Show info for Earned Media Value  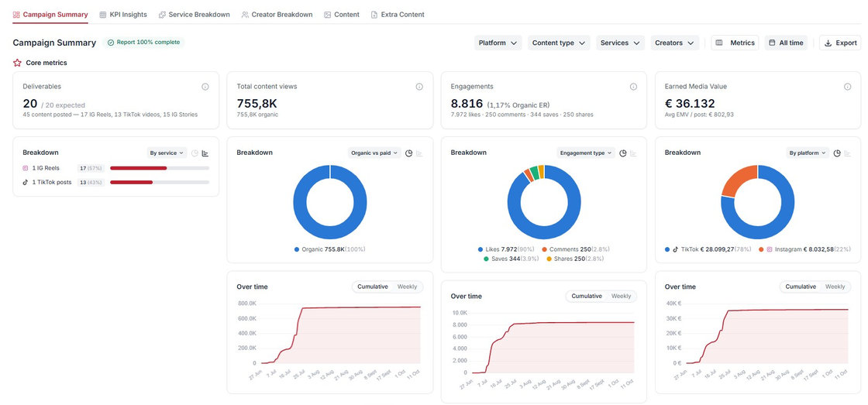tap(848, 87)
